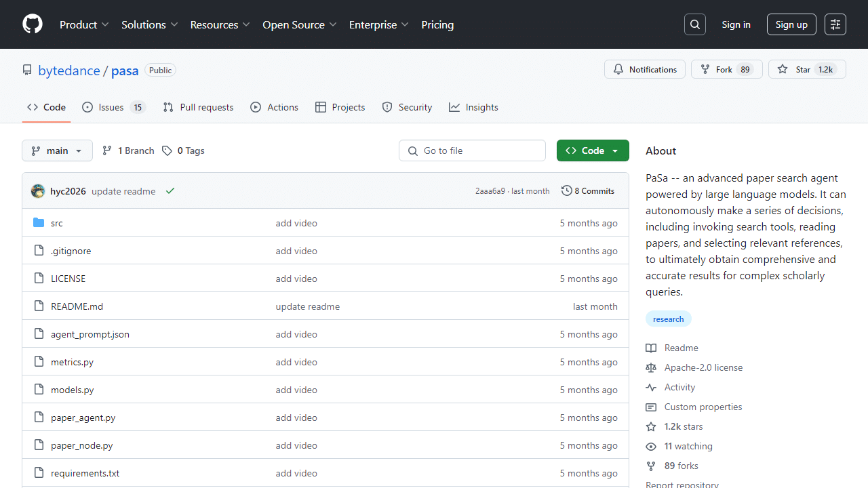The image size is (868, 488).
Task: Open the requirements.txt file name
Action: 85,473
